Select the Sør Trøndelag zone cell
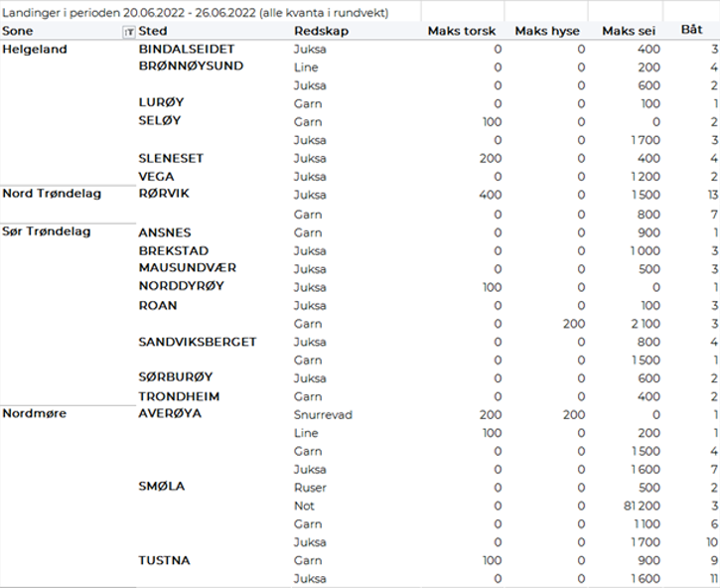Viewport: 720px width, 588px height. 47,232
